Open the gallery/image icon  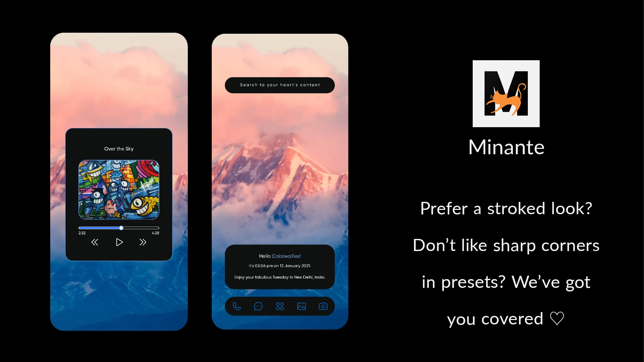click(301, 306)
